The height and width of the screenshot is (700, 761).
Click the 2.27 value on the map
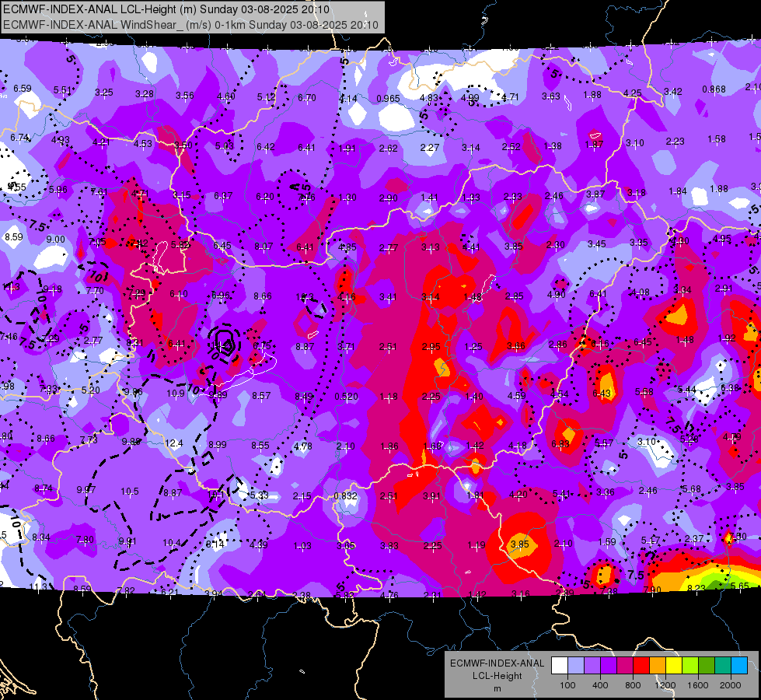tap(430, 147)
